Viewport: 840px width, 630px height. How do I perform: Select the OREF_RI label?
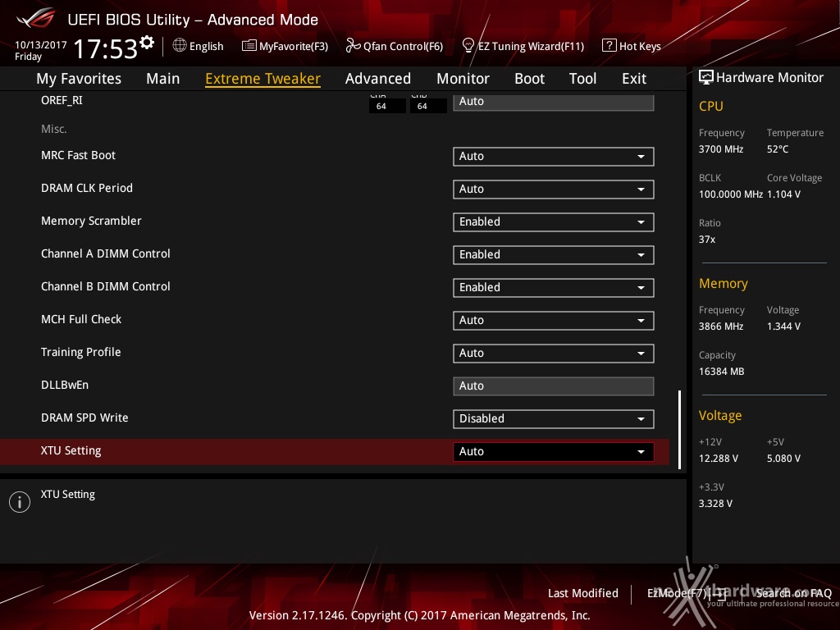tap(62, 100)
